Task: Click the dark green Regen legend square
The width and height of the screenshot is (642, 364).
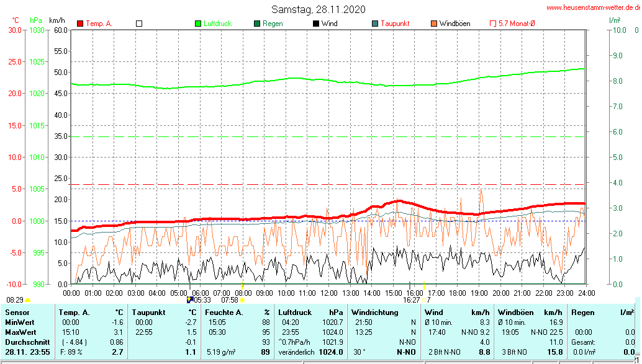Action: click(257, 24)
